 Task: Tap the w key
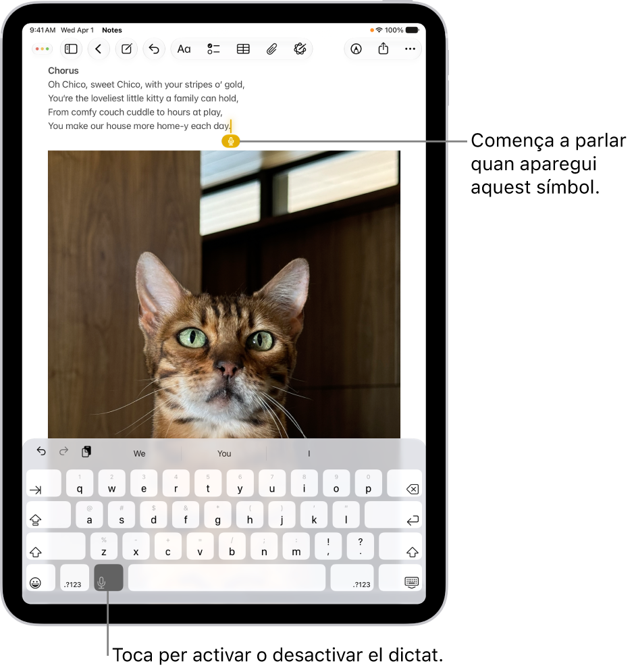(112, 483)
